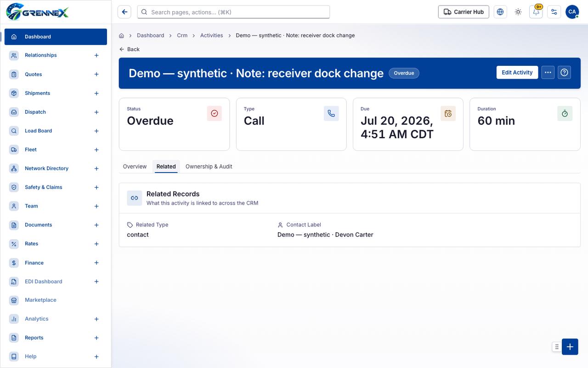This screenshot has width=588, height=368.
Task: Expand the Finance sidebar section
Action: (96, 263)
